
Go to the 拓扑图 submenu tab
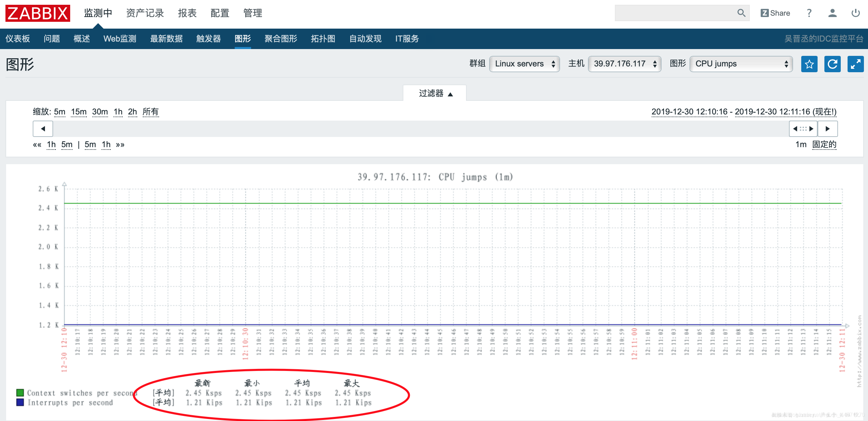[x=323, y=39]
